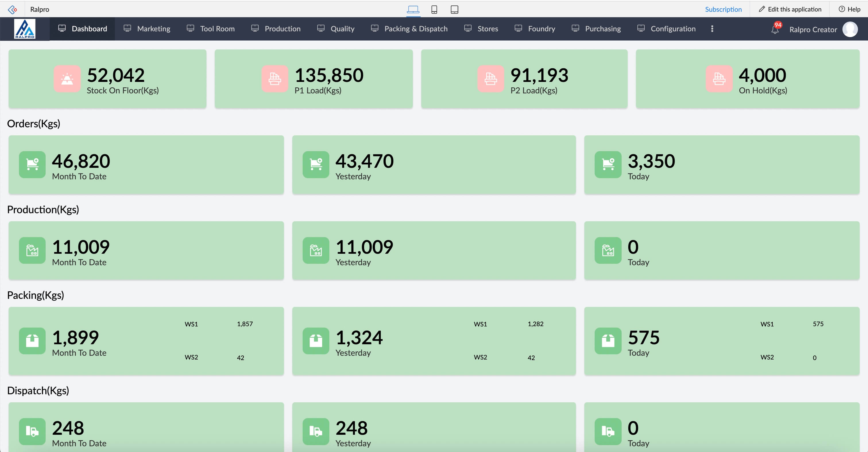
Task: Click the P1 Load ship icon
Action: click(274, 79)
